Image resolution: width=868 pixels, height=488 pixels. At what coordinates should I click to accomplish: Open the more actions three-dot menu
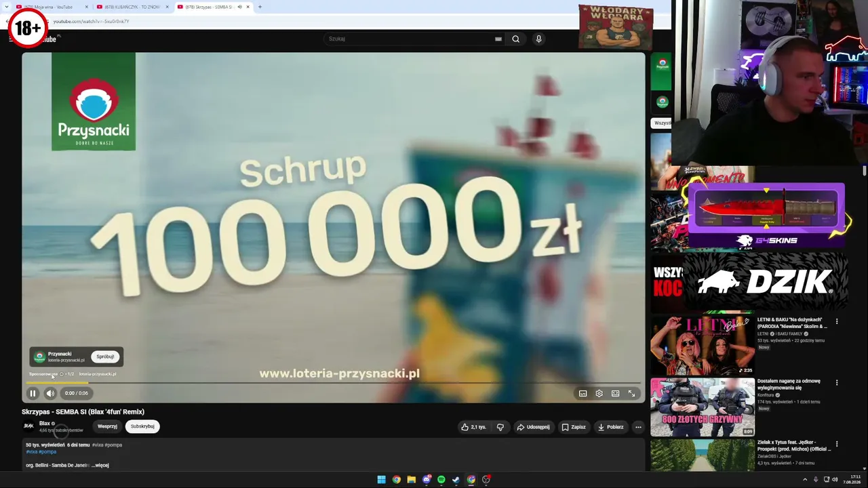638,427
